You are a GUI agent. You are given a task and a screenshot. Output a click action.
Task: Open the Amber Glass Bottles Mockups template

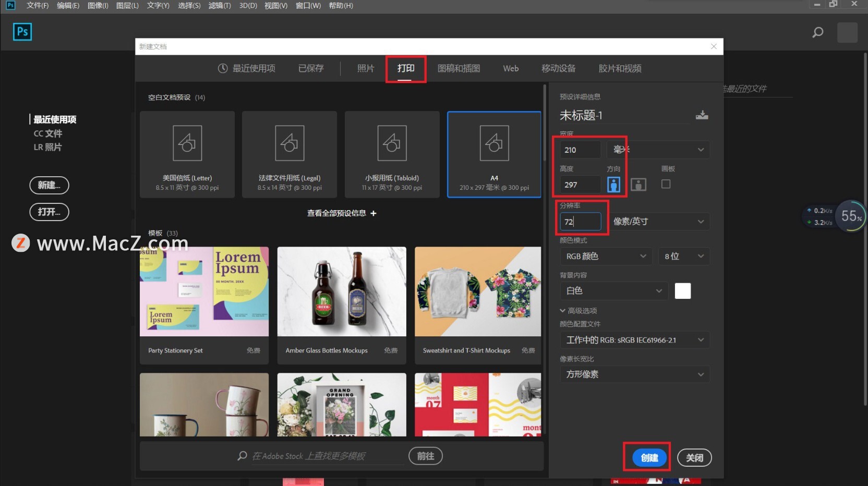(x=342, y=306)
